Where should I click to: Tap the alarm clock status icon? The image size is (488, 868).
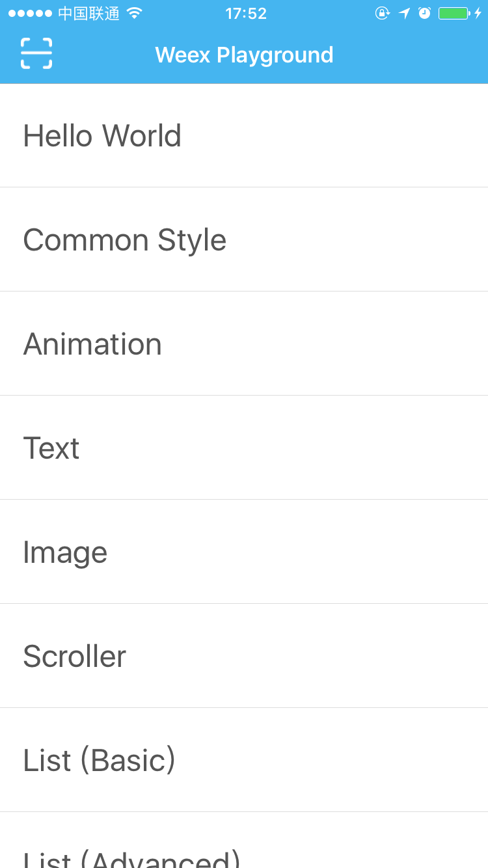click(424, 13)
